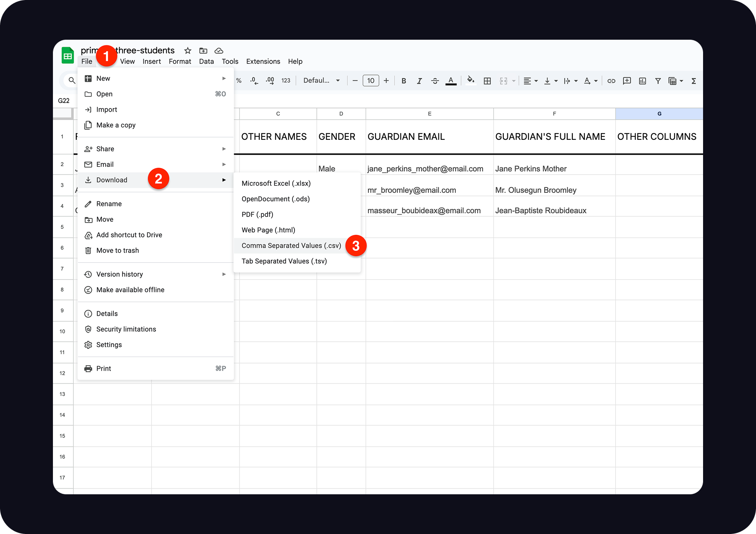Expand the Email submenu

tap(156, 164)
